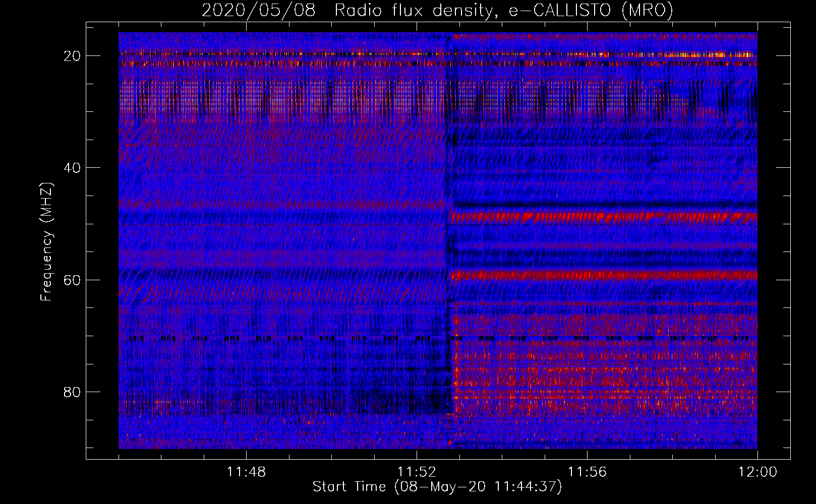The image size is (816, 504).
Task: Click the date '2020/05/08' in the title
Action: coord(259,10)
